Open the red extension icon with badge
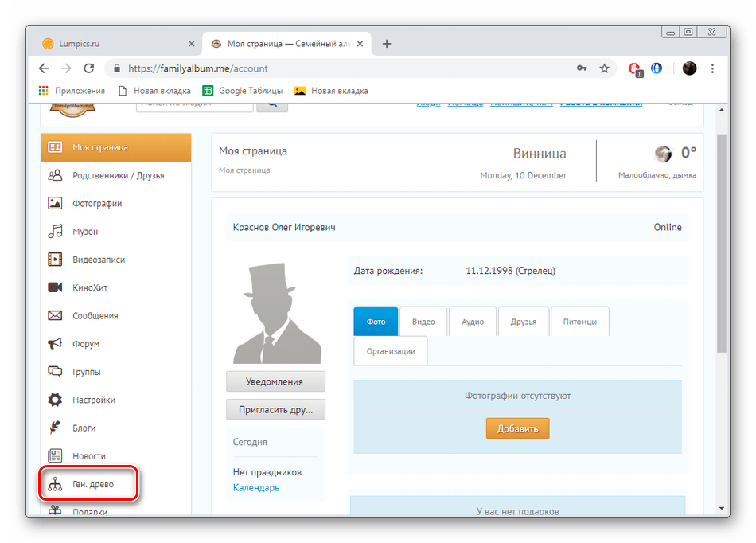 click(636, 69)
